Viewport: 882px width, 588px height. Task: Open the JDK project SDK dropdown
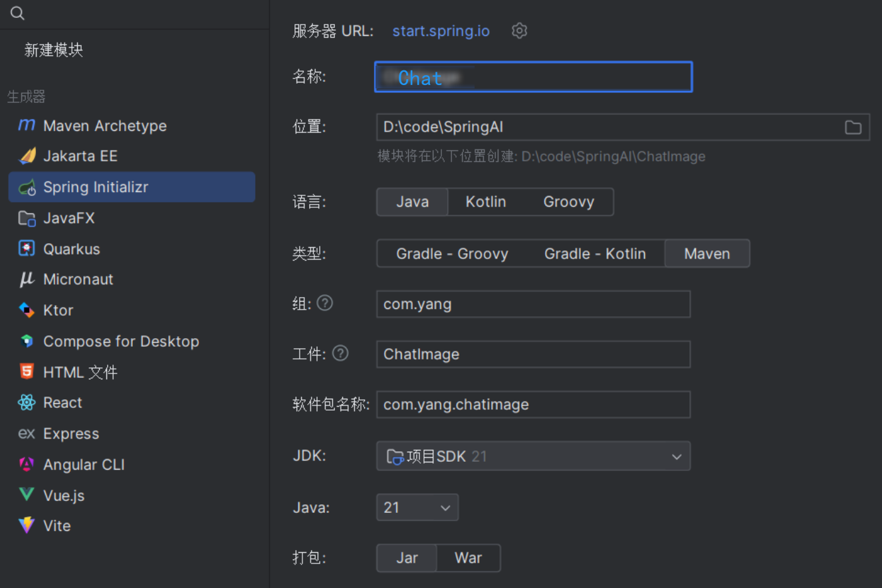coord(533,456)
